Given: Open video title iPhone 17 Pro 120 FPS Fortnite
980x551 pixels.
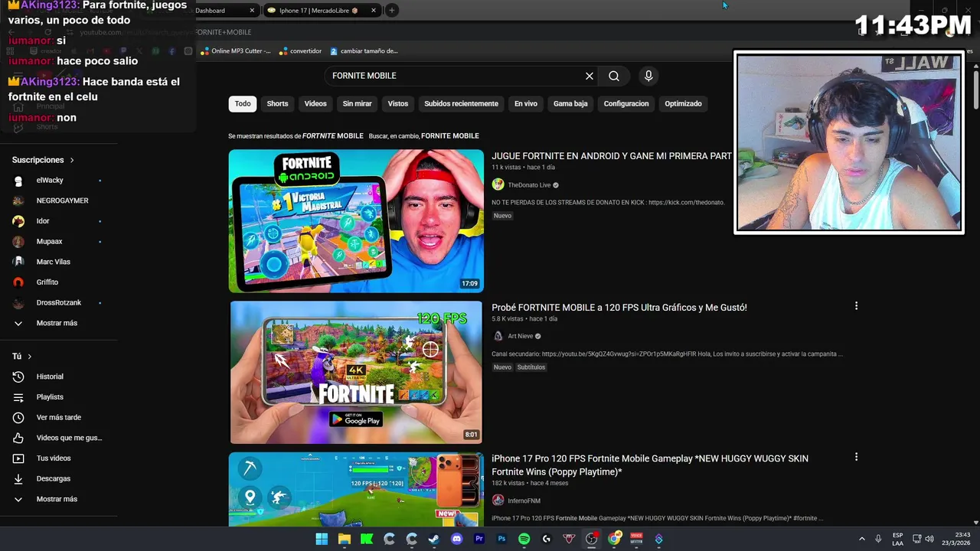Looking at the screenshot, I should [x=650, y=465].
